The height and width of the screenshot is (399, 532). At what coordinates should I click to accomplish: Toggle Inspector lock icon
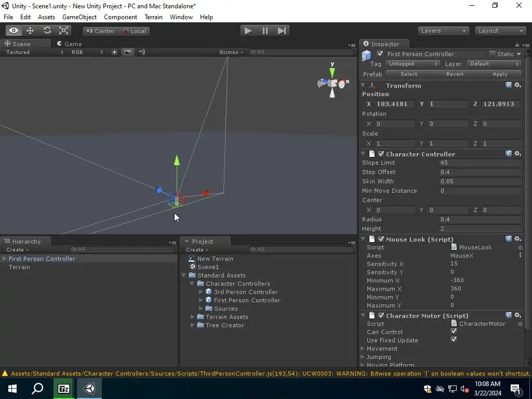tap(517, 45)
